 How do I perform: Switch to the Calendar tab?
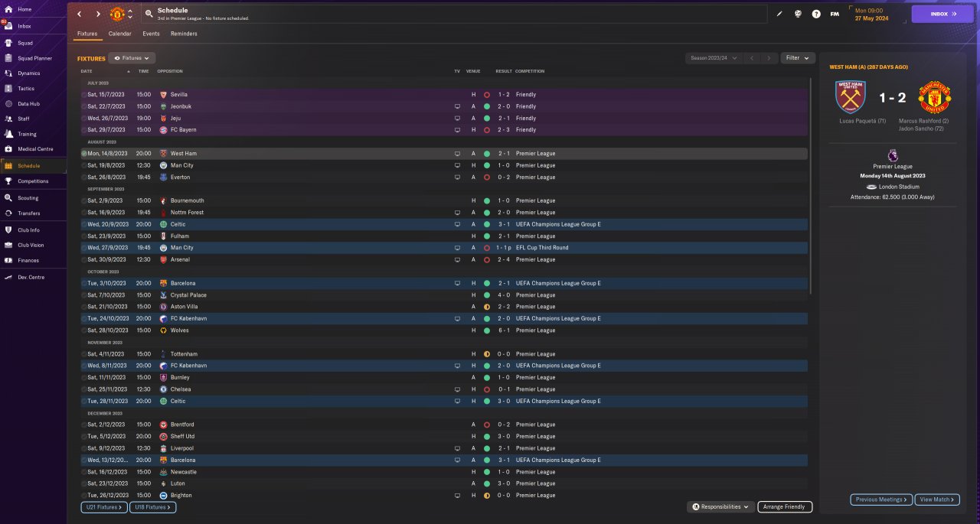coord(119,34)
